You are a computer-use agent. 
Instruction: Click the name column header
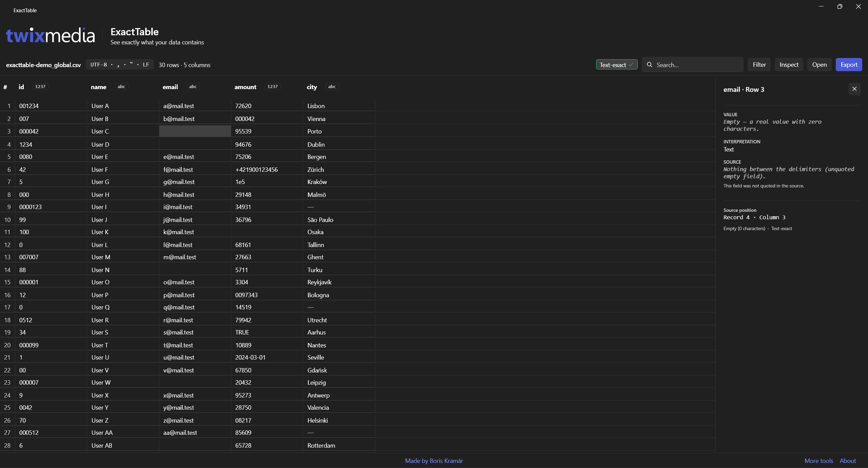pos(98,87)
